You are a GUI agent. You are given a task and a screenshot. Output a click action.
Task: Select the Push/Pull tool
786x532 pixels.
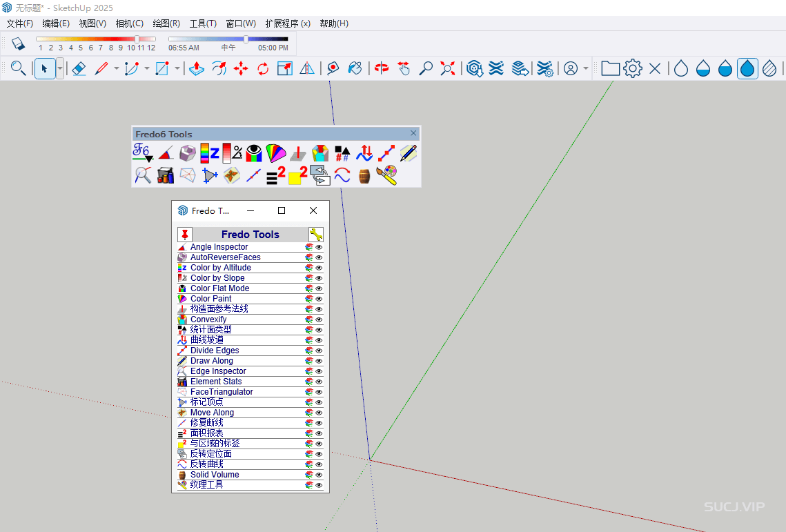coord(197,68)
